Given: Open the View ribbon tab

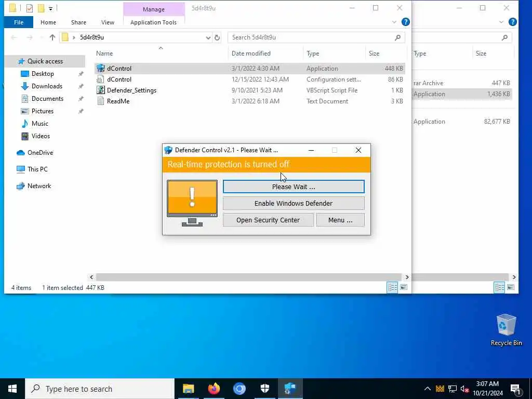Looking at the screenshot, I should click(x=108, y=22).
